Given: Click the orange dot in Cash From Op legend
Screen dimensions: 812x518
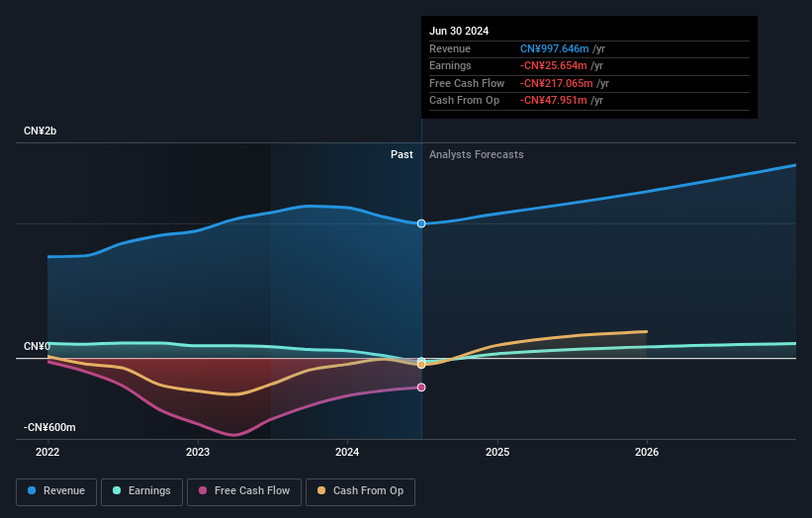Looking at the screenshot, I should [321, 490].
